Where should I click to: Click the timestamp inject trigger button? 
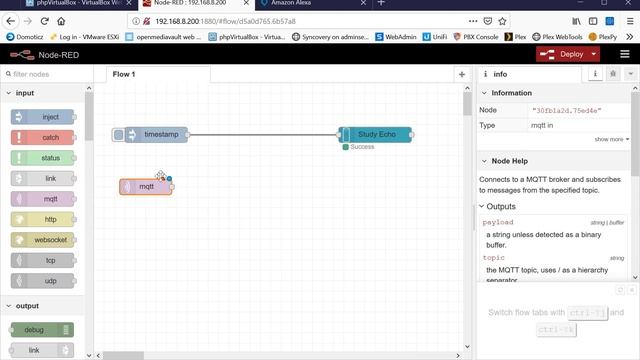(118, 135)
